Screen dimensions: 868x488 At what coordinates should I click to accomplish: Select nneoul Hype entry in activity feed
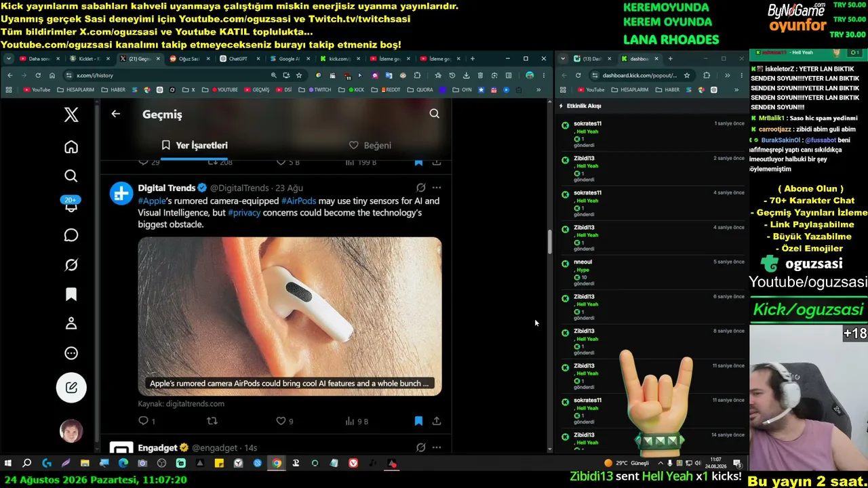tap(652, 272)
